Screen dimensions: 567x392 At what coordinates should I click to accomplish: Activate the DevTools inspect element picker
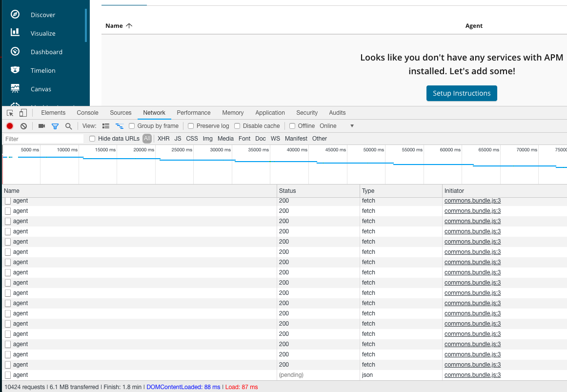10,113
